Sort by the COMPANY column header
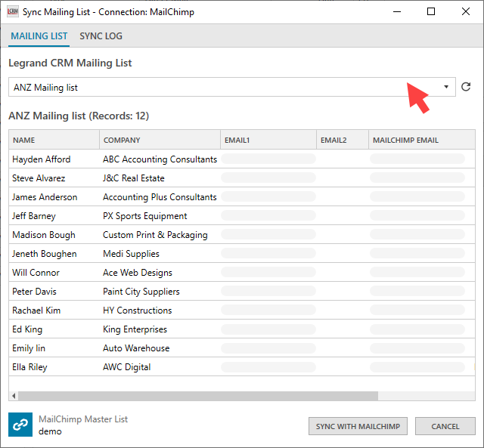This screenshot has width=484, height=448. pos(159,140)
